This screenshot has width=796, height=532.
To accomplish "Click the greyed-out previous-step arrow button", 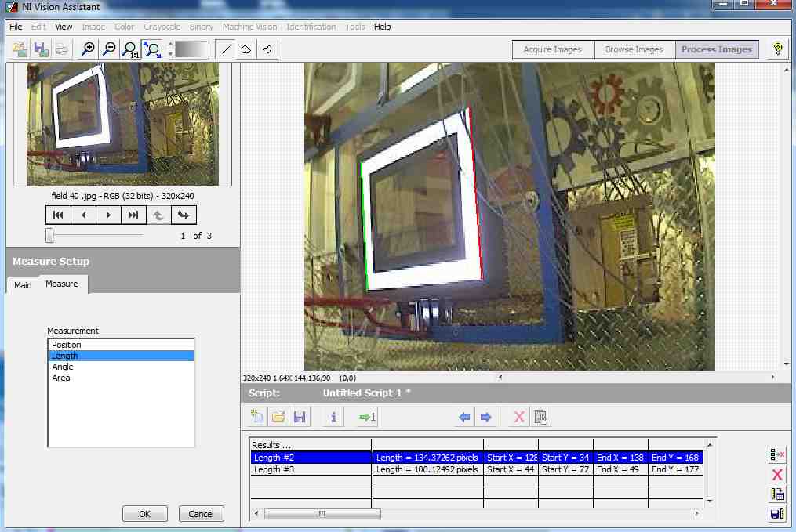I will [158, 215].
